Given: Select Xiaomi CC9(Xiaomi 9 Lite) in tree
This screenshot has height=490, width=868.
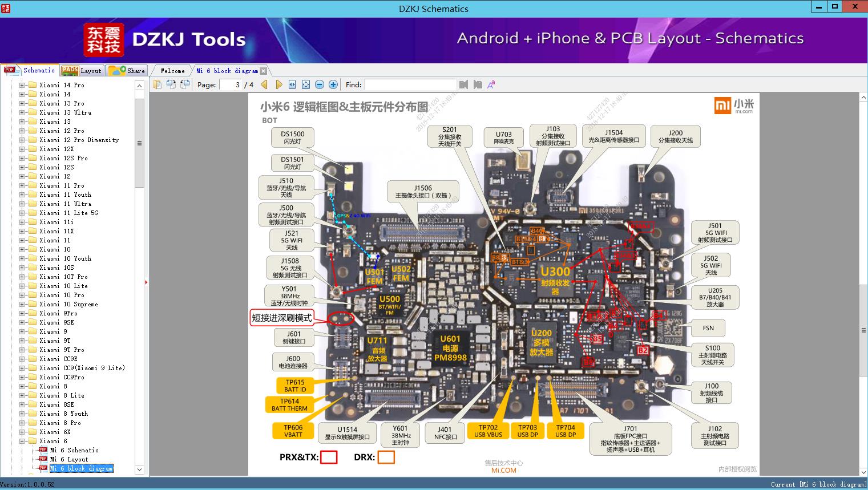Looking at the screenshot, I should pos(82,368).
